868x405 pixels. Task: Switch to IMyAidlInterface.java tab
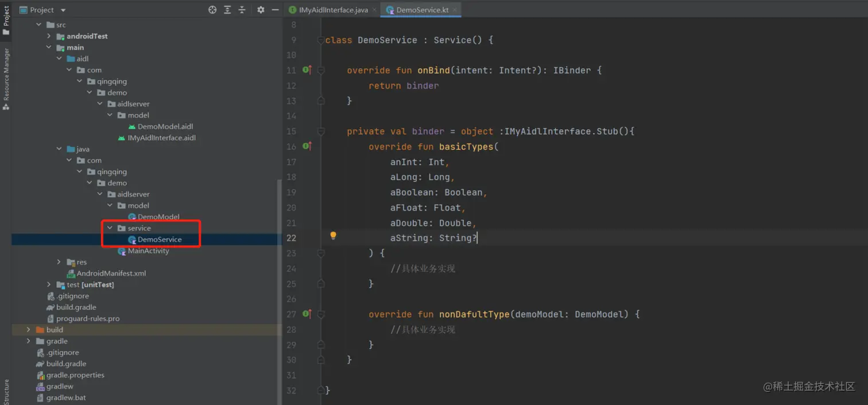pyautogui.click(x=328, y=10)
